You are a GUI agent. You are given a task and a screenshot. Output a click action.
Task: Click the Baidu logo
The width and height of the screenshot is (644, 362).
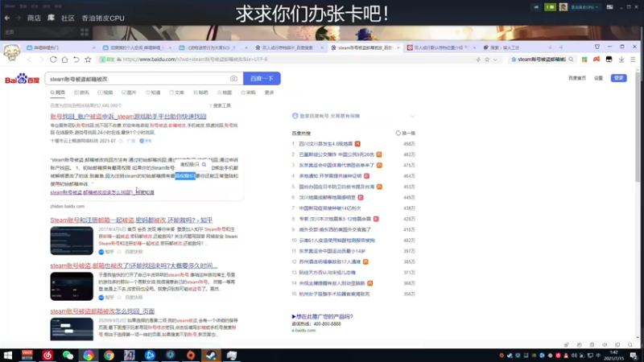23,78
